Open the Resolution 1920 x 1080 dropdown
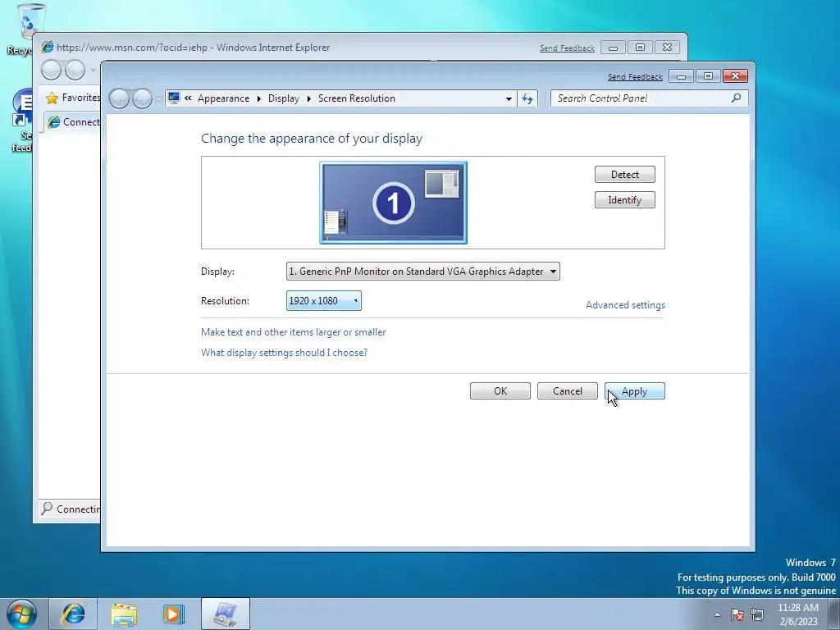The height and width of the screenshot is (630, 840). [x=323, y=300]
